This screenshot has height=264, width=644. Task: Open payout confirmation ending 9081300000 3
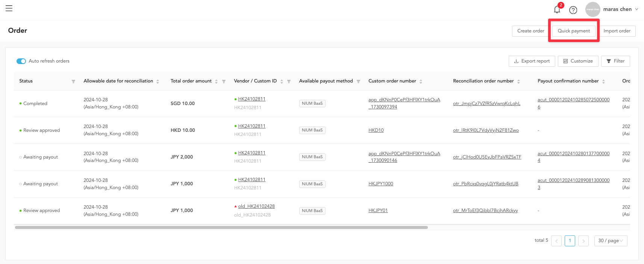click(x=573, y=184)
